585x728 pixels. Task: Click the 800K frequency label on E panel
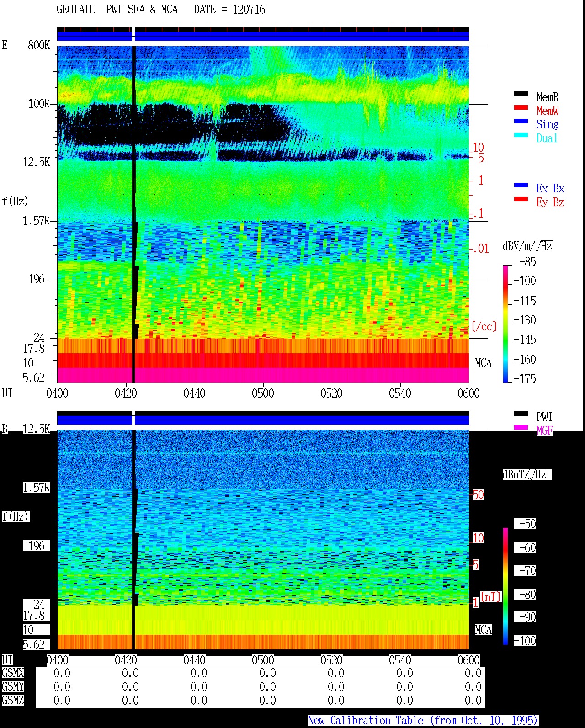pos(39,45)
